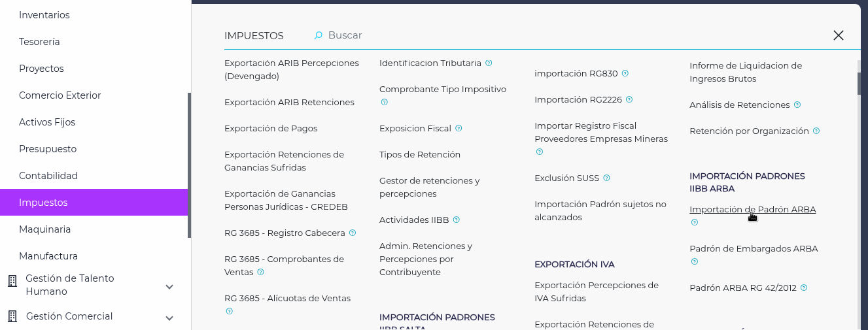Open Tipos de Retención link

click(x=420, y=155)
